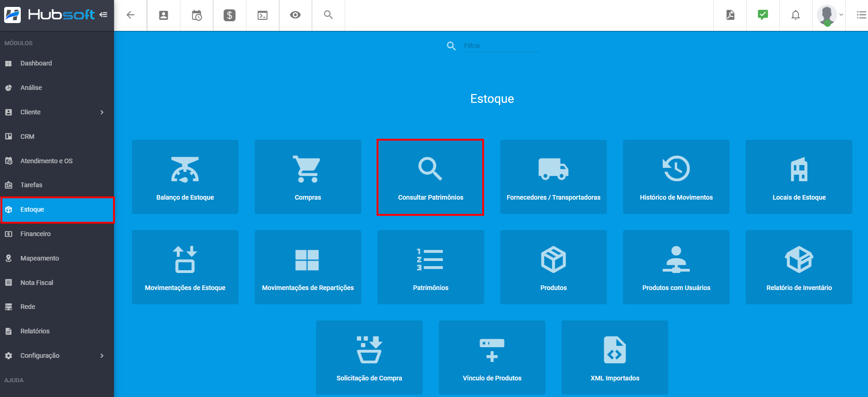Open Mapeamento in the sidebar
This screenshot has width=868, height=397.
click(x=57, y=258)
